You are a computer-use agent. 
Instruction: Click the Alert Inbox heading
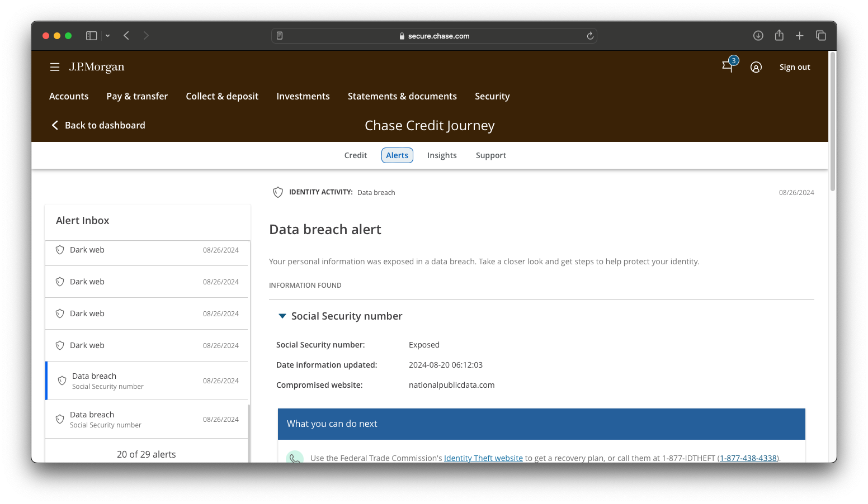pyautogui.click(x=83, y=221)
